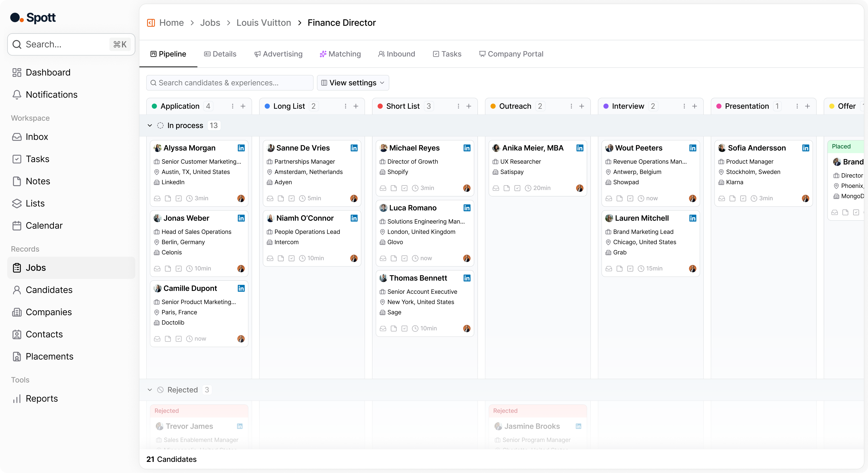
Task: Open Candidates in the sidebar
Action: point(49,290)
